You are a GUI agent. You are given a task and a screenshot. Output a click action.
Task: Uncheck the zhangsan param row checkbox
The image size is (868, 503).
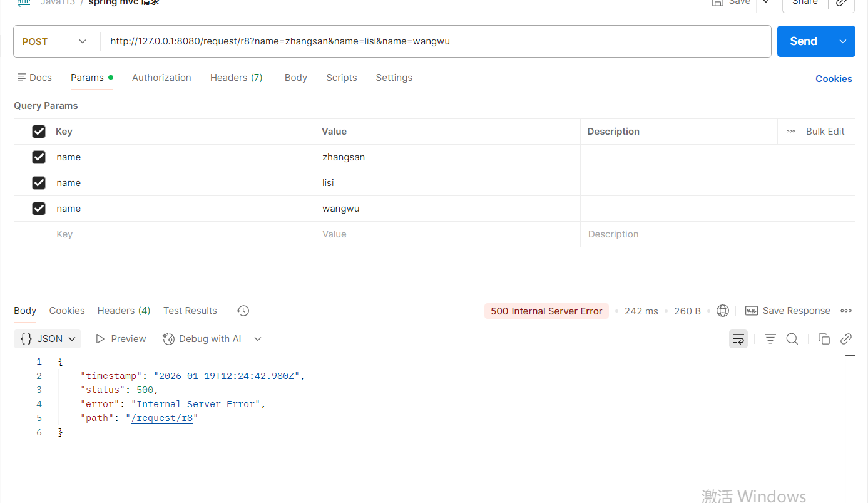(39, 157)
